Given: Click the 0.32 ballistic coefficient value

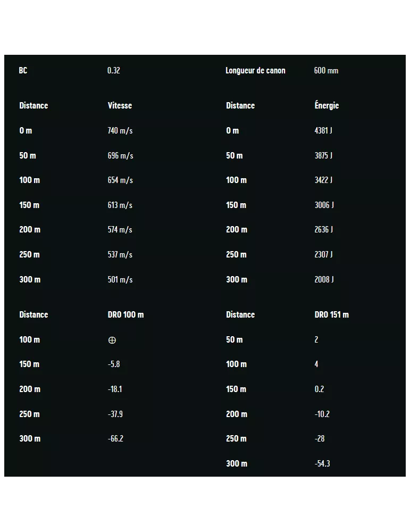Looking at the screenshot, I should (x=113, y=70).
